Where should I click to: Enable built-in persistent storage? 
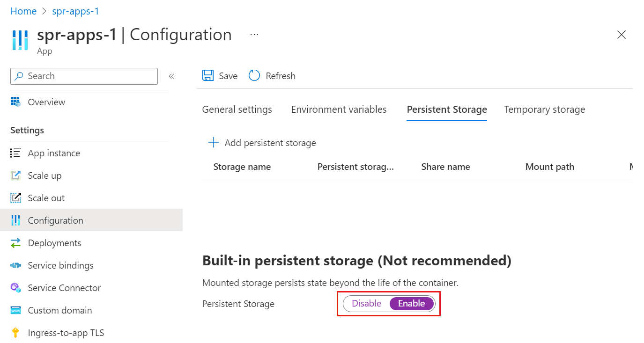[x=411, y=303]
